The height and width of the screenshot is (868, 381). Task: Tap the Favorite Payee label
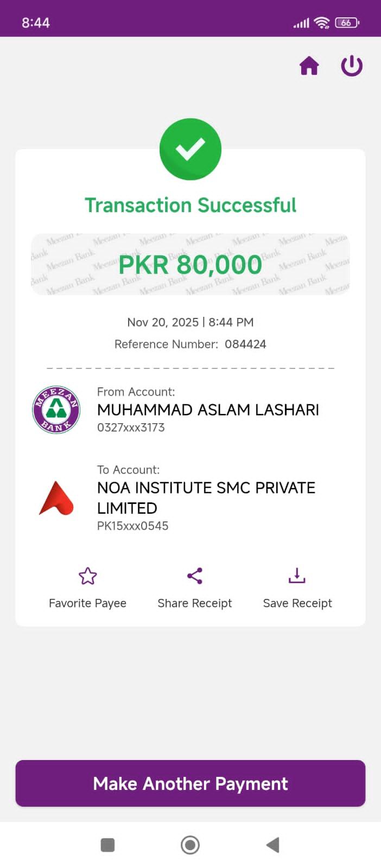click(87, 603)
